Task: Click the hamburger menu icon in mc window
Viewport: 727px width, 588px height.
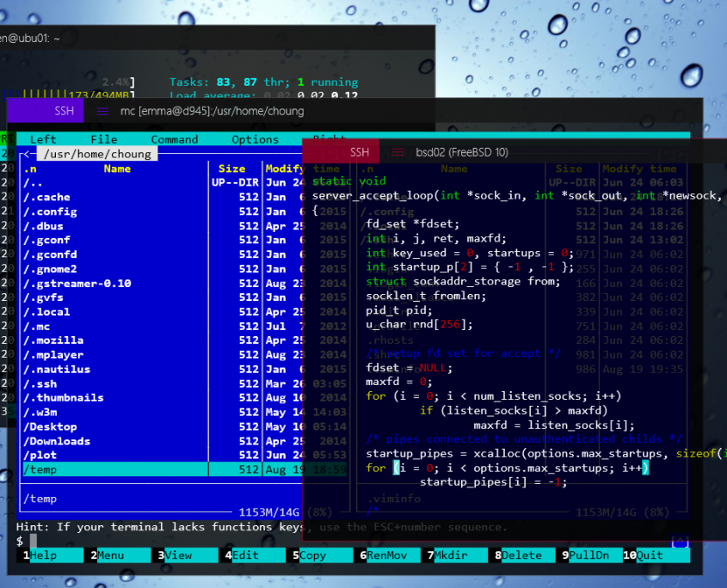Action: tap(102, 111)
